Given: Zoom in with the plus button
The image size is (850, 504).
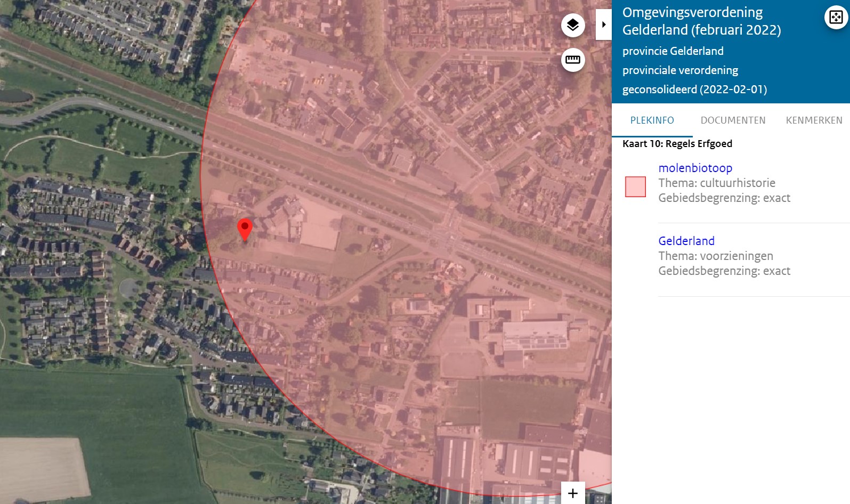Looking at the screenshot, I should pyautogui.click(x=573, y=493).
